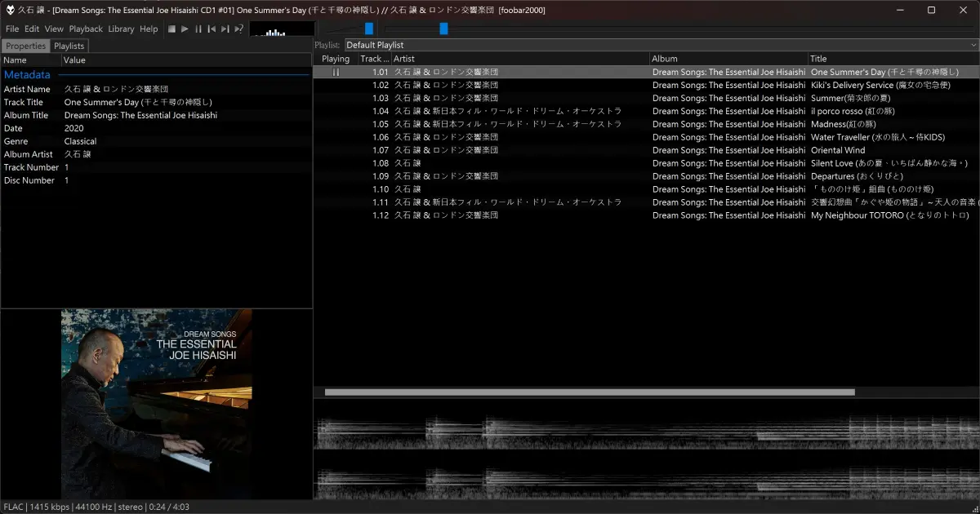Select the track Water Traveller
Image resolution: width=980 pixels, height=514 pixels.
(647, 137)
